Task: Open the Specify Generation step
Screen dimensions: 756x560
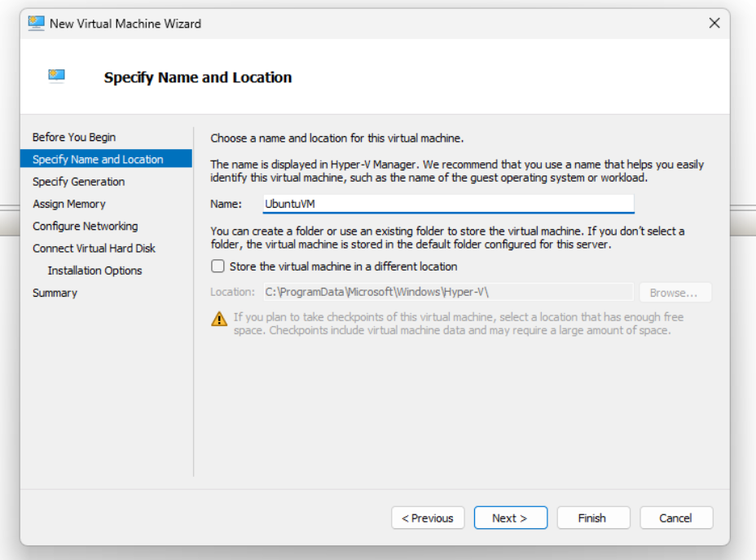Action: (x=79, y=182)
